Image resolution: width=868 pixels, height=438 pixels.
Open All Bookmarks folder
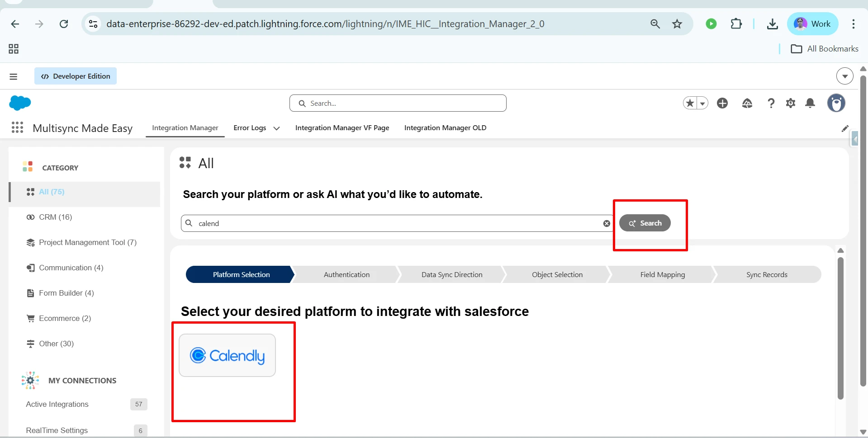(825, 49)
